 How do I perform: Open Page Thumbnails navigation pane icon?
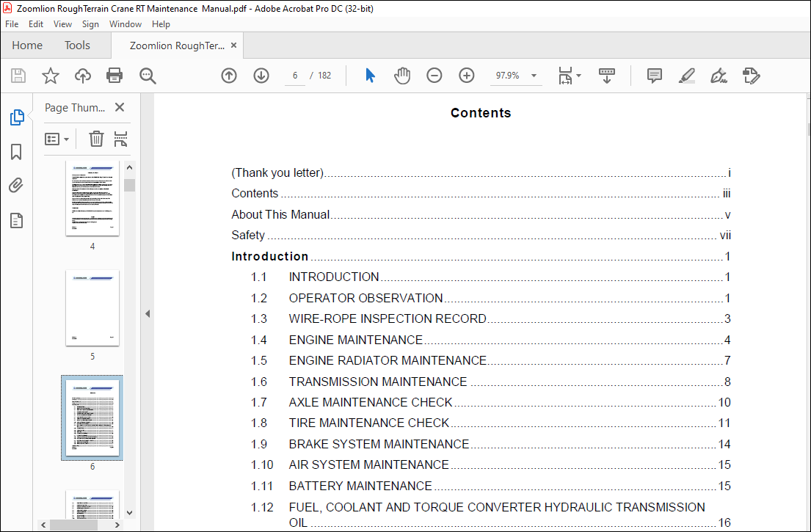pos(17,117)
